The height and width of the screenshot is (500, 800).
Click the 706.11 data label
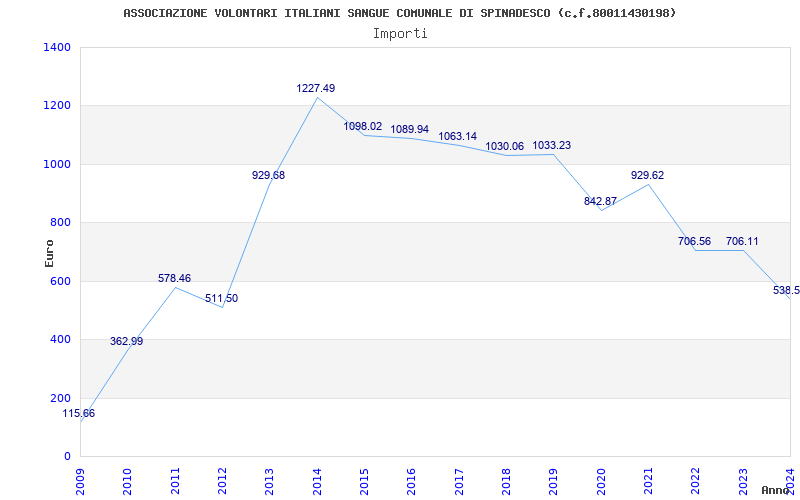point(742,241)
